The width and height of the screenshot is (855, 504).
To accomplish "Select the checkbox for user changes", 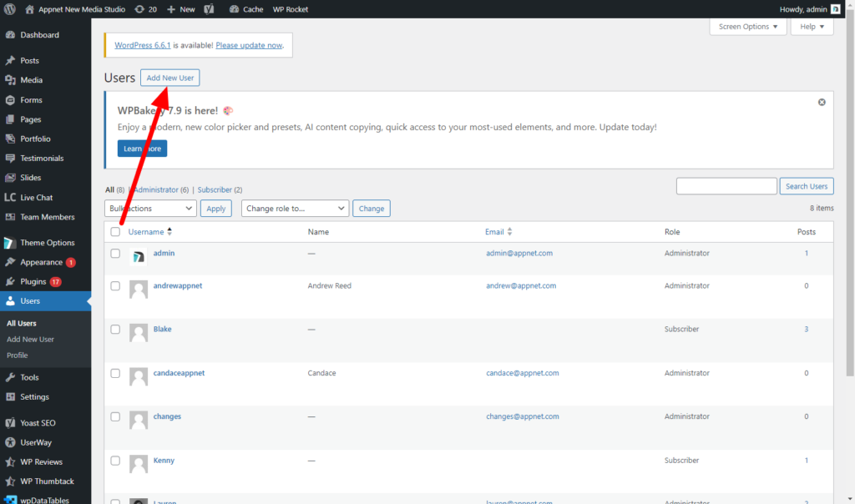I will (115, 417).
